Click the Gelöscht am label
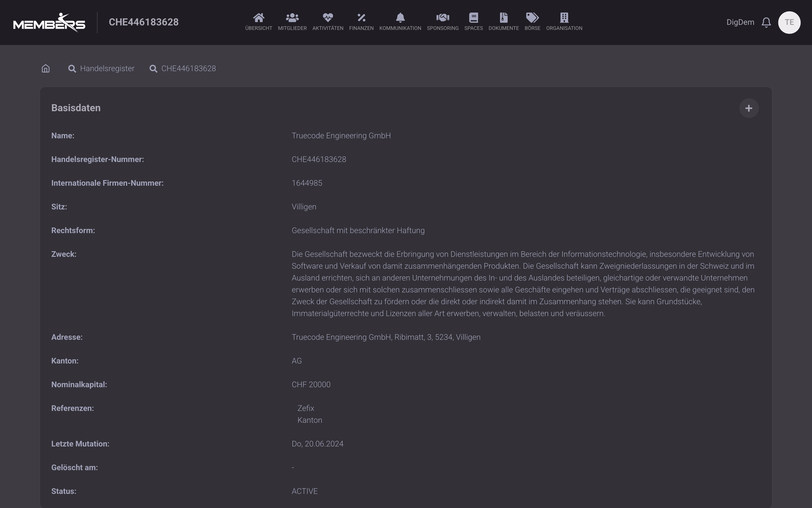 point(74,468)
